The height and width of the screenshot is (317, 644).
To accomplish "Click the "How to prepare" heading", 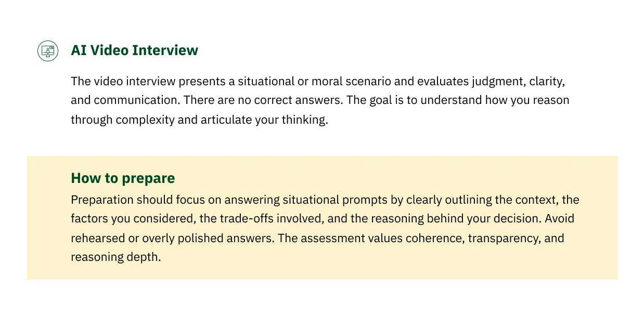I will [x=123, y=178].
